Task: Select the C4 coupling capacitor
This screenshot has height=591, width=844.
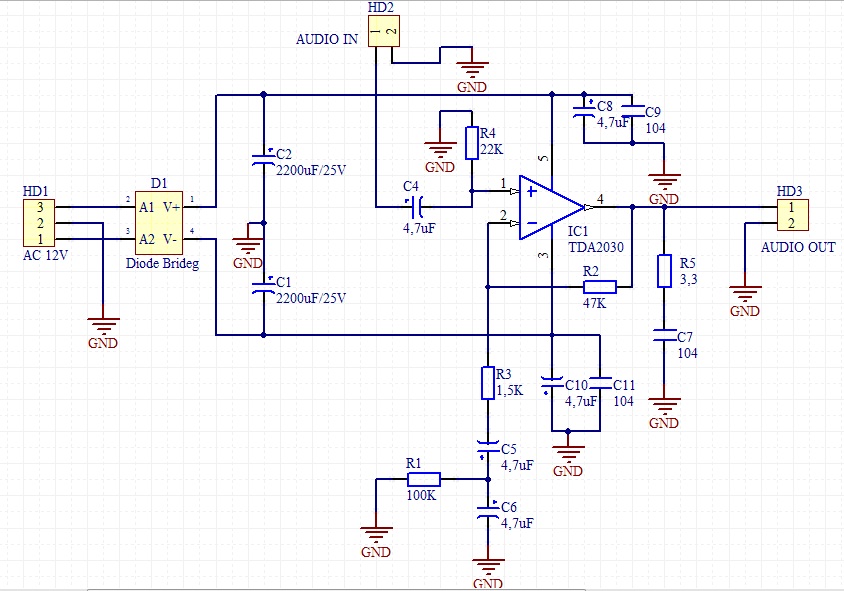Action: coord(415,207)
